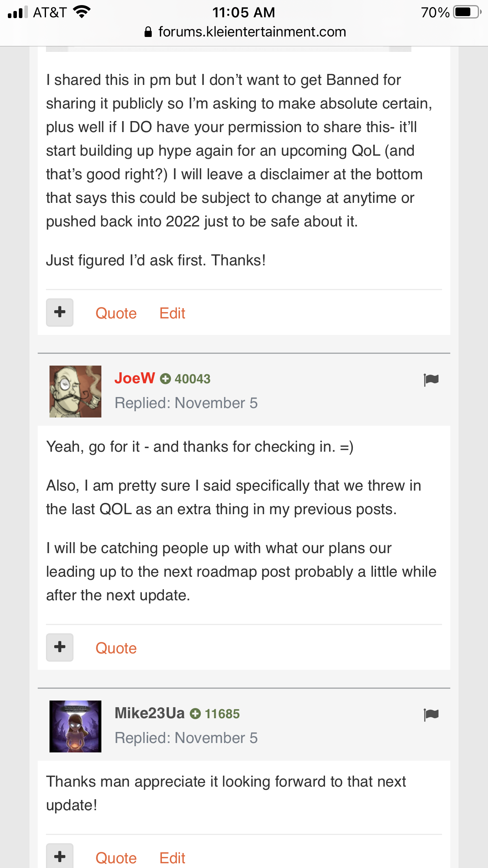Tap the battery indicator icon

467,12
